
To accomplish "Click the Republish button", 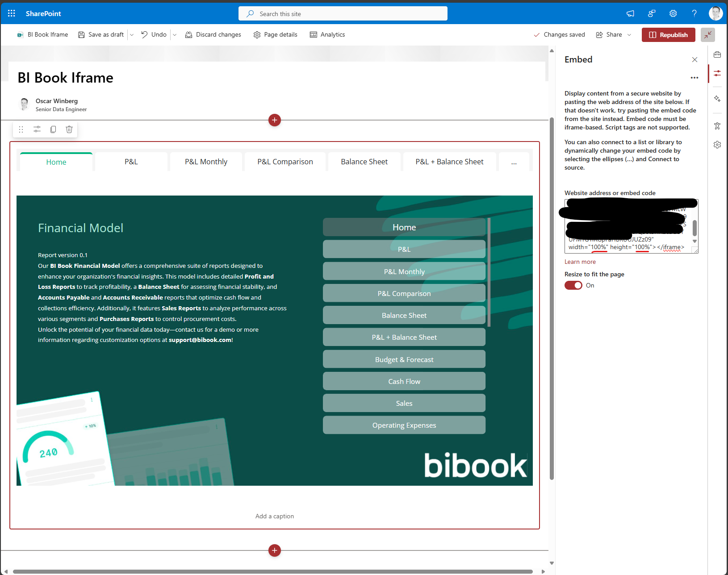I will 669,35.
